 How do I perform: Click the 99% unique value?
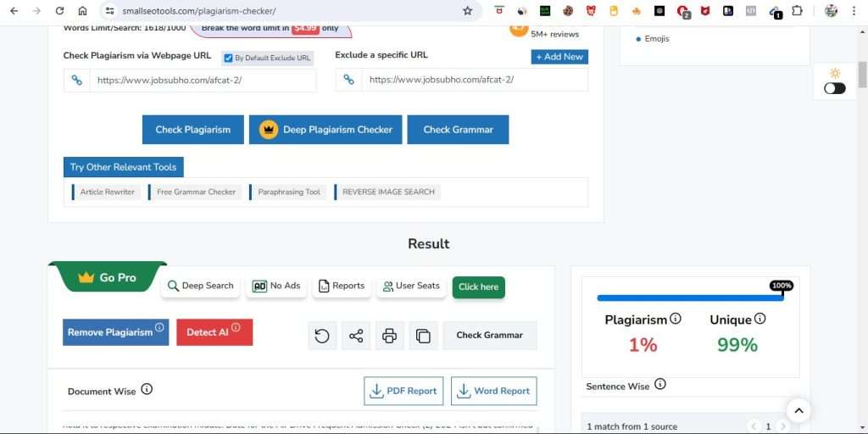click(737, 345)
